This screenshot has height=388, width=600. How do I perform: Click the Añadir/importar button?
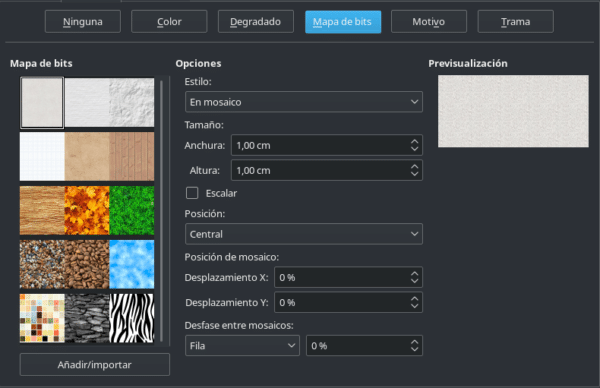pyautogui.click(x=95, y=365)
